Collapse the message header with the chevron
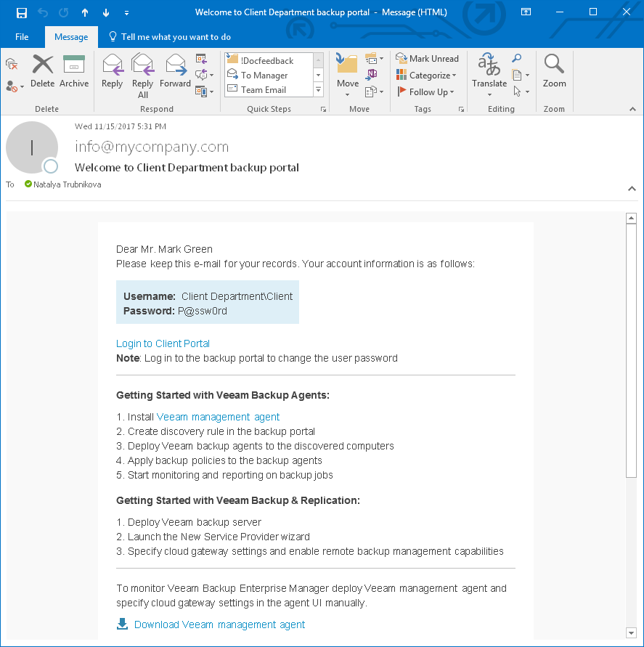644x647 pixels. 632,189
